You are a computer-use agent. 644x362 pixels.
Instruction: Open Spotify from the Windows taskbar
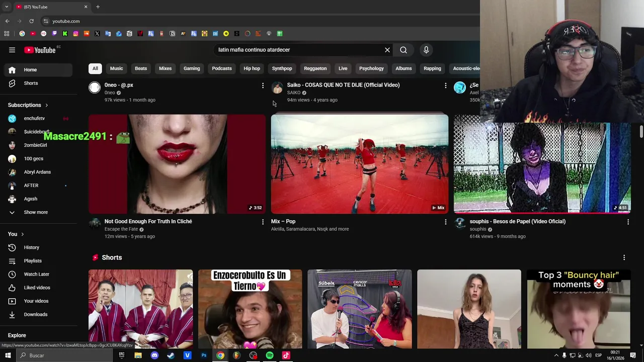click(270, 355)
